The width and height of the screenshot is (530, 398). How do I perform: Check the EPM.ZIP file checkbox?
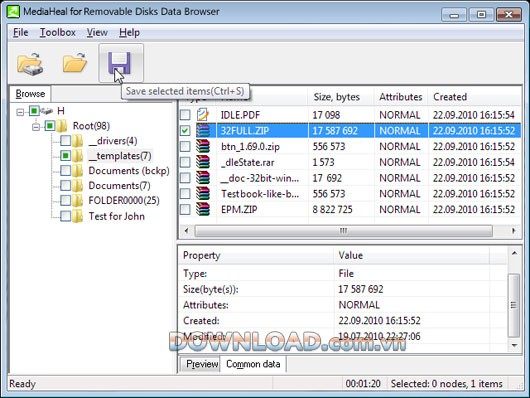(x=185, y=209)
